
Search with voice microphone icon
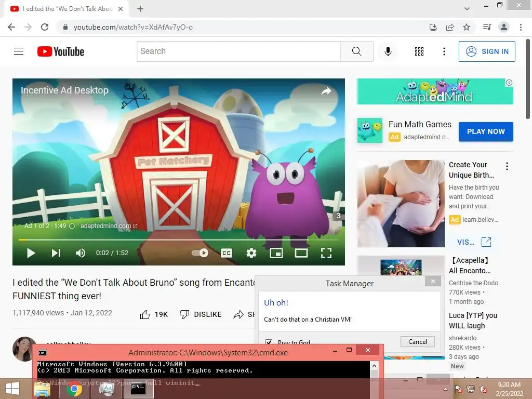[x=388, y=51]
